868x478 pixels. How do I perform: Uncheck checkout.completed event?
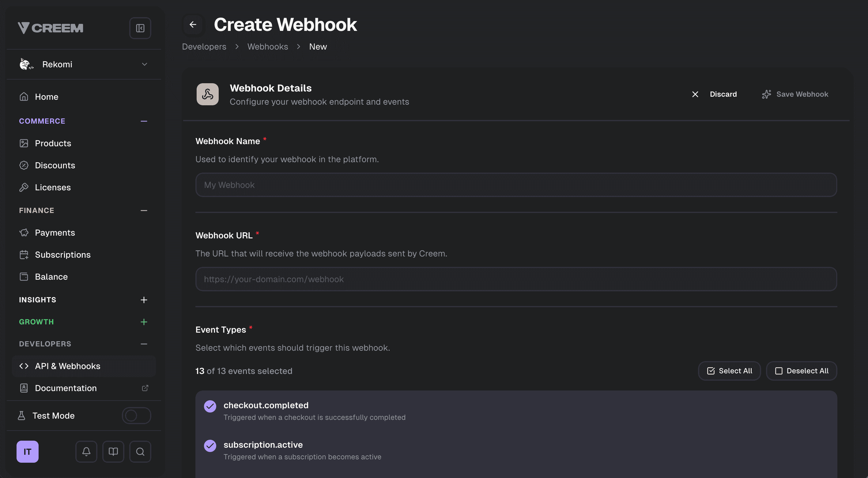point(210,406)
